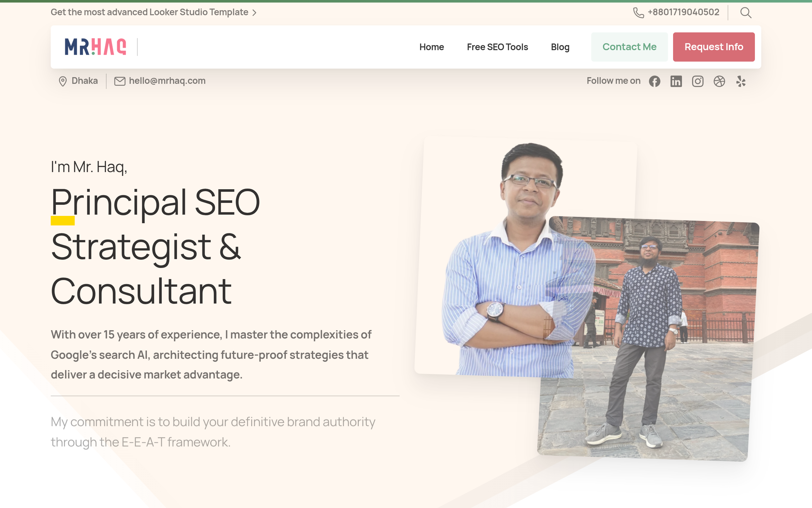
Task: Open the search magnifier icon
Action: point(746,13)
